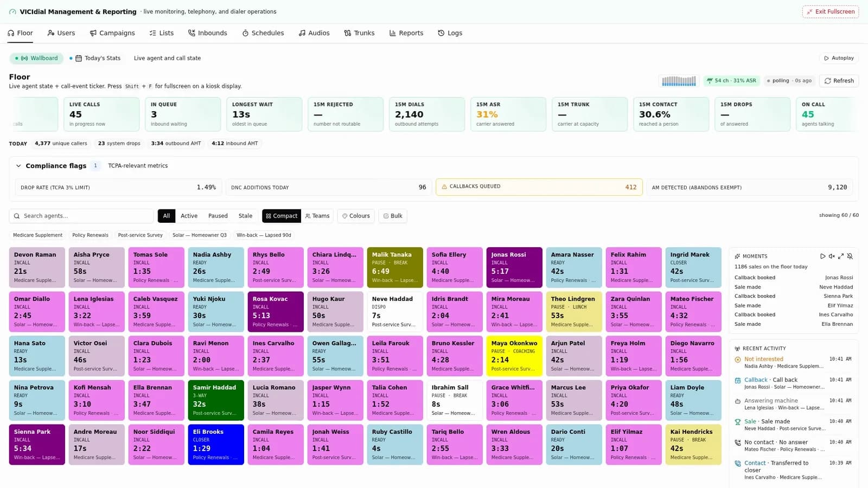Enable Bulk selection mode
Viewport: 868px width, 488px height.
[x=393, y=216]
